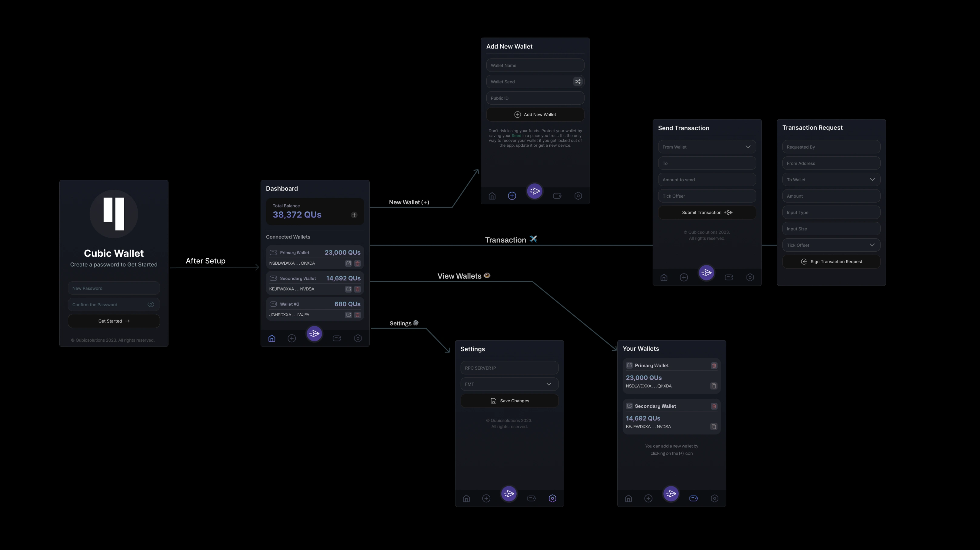Viewport: 980px width, 550px height.
Task: Click trash icon of Secondary Wallet in Your Wallets
Action: coord(714,406)
